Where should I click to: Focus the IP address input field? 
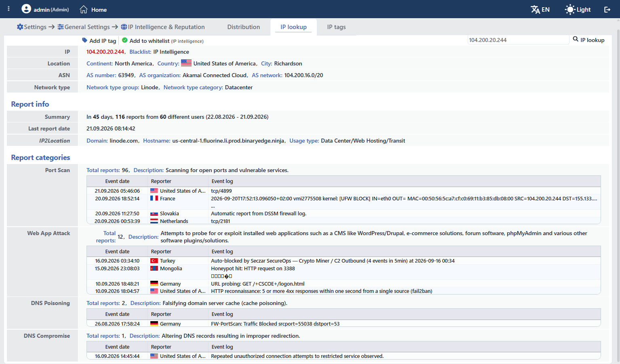point(518,40)
